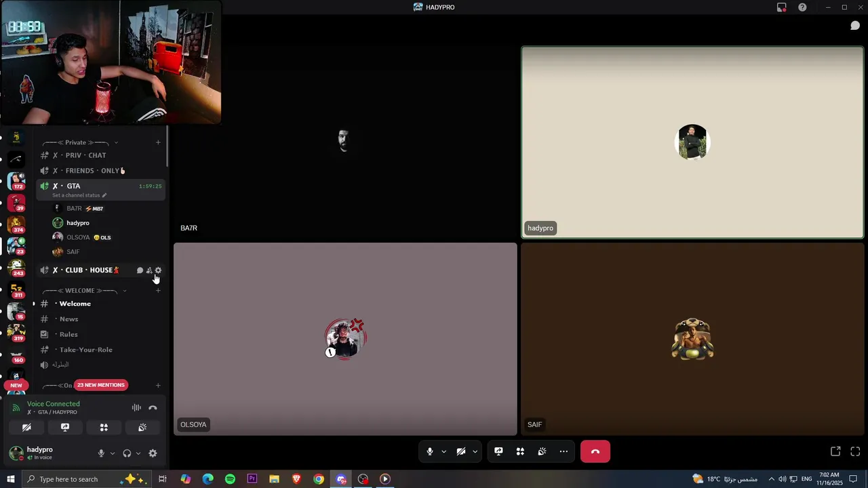Open soundboard button in sidebar panel

(x=142, y=428)
